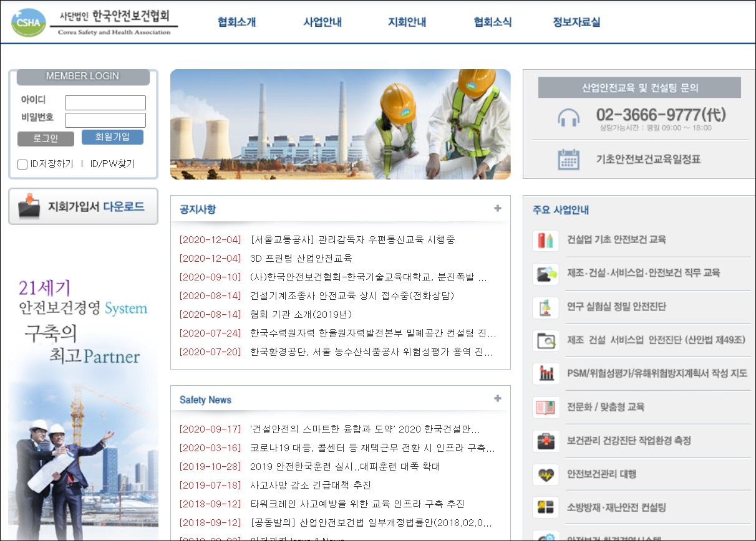Click the headphone icon beside the phone number
This screenshot has width=756, height=541.
pos(568,118)
